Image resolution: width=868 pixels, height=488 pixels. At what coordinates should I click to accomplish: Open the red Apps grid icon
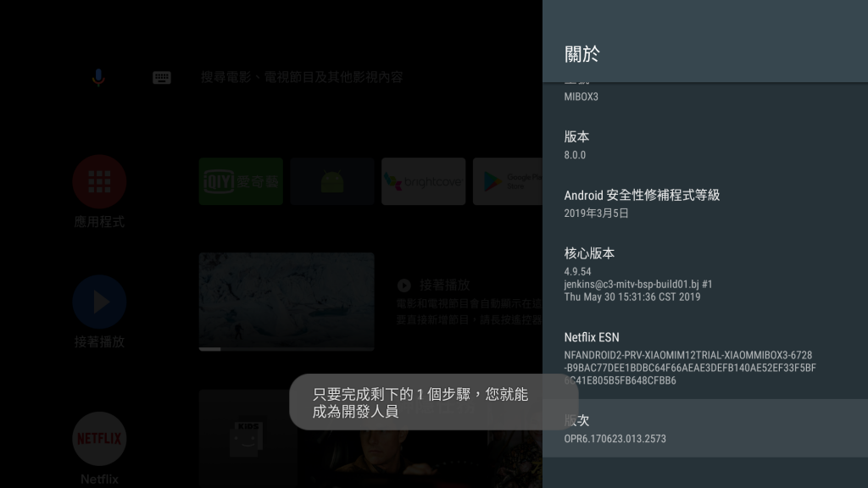coord(100,181)
